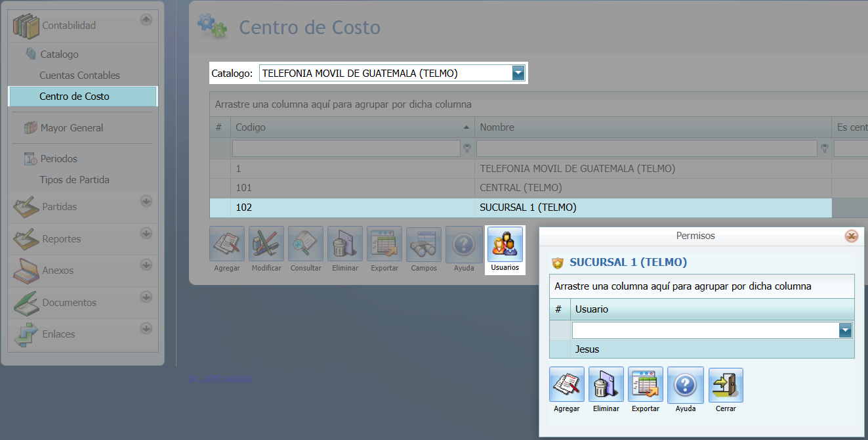The height and width of the screenshot is (440, 868).
Task: Open the Usuario filter dropdown arrow
Action: [x=845, y=330]
